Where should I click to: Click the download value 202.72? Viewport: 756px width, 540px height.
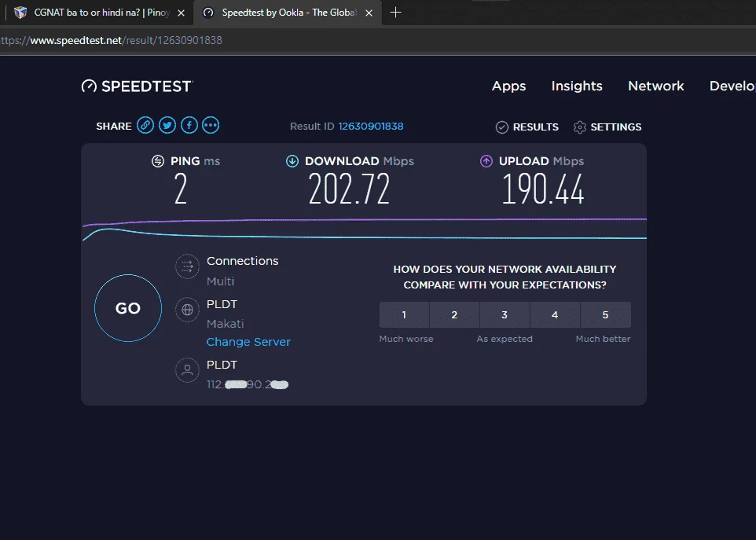point(349,189)
